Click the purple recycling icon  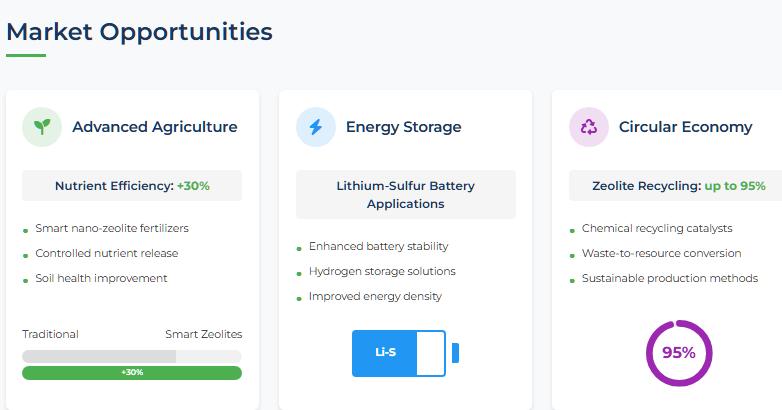coord(589,127)
